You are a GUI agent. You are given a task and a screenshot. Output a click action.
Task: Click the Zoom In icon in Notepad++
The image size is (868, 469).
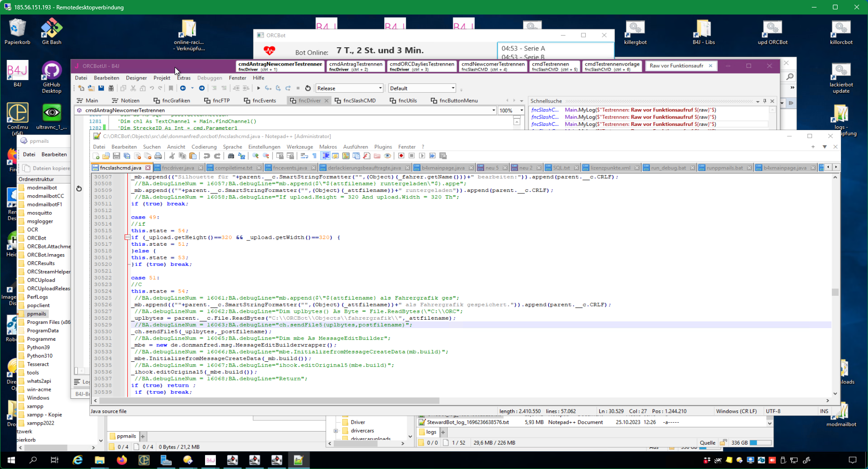click(256, 156)
